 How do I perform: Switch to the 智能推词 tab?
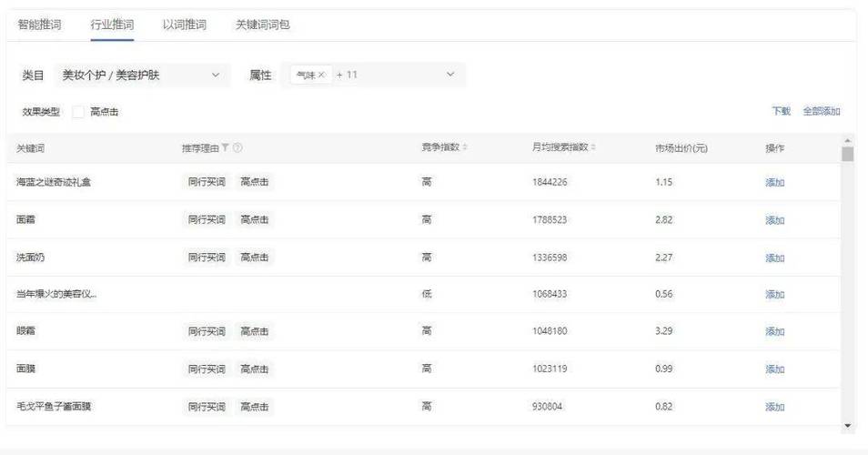coord(39,25)
